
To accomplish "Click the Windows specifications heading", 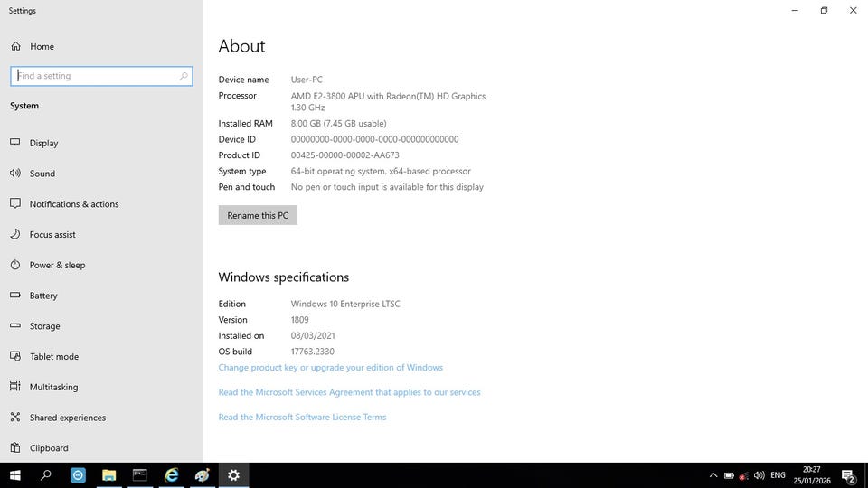I will pyautogui.click(x=283, y=277).
